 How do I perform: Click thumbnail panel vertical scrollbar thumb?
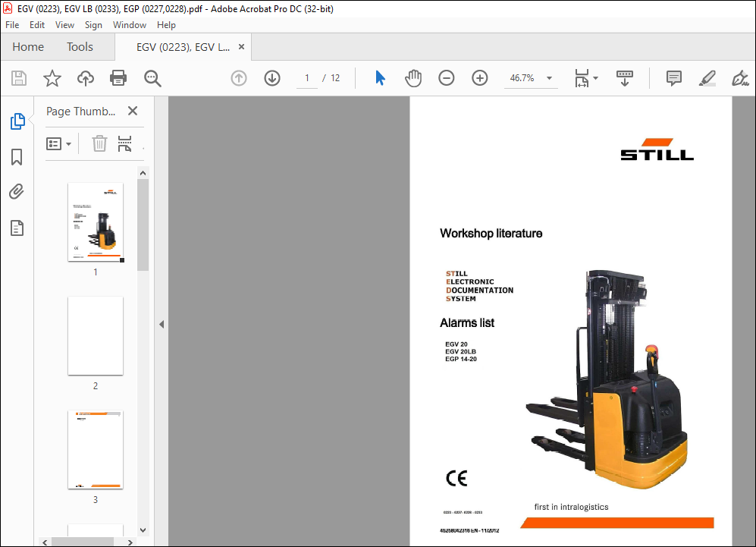(x=143, y=225)
